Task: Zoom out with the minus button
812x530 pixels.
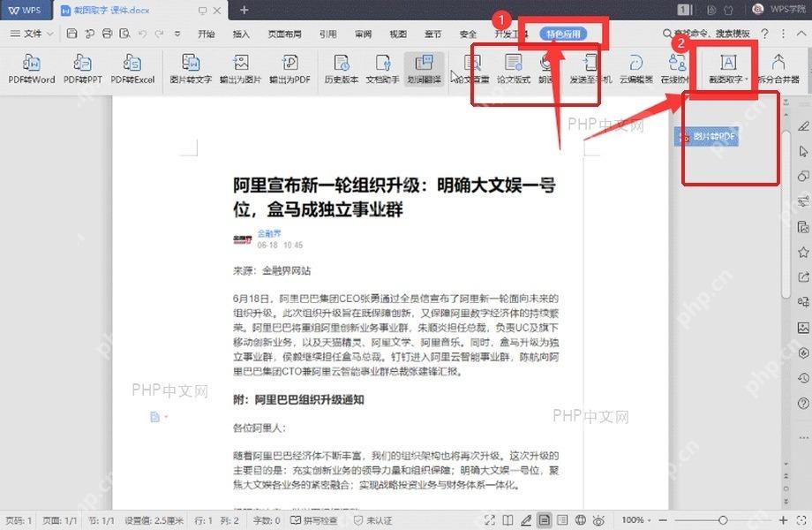Action: [664, 520]
